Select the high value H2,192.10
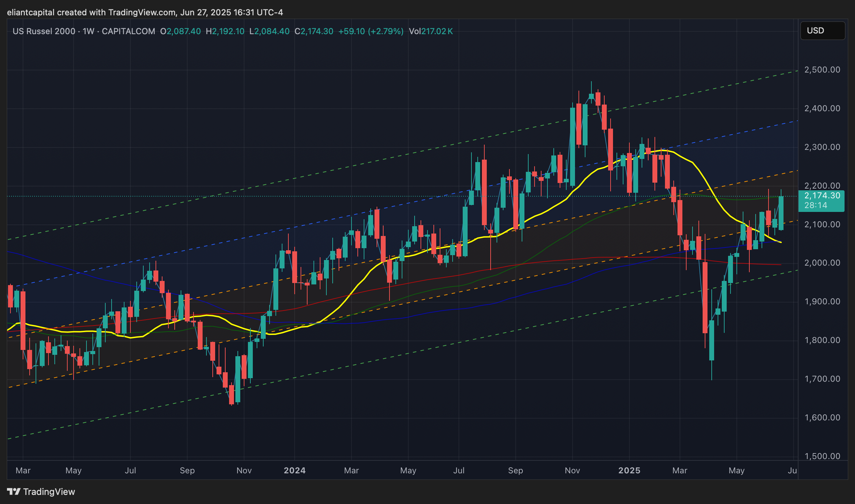Image resolution: width=855 pixels, height=504 pixels. click(x=225, y=31)
